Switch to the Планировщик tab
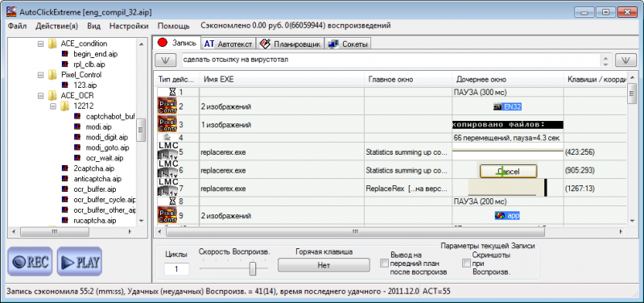This screenshot has height=303, width=644. (291, 44)
